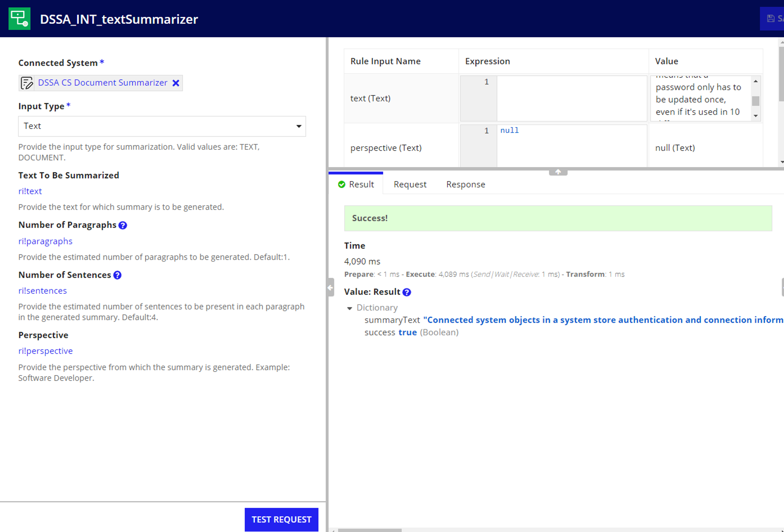The image size is (784, 532).
Task: Click the horizontal scrollbar at bottom of results
Action: tap(370, 530)
